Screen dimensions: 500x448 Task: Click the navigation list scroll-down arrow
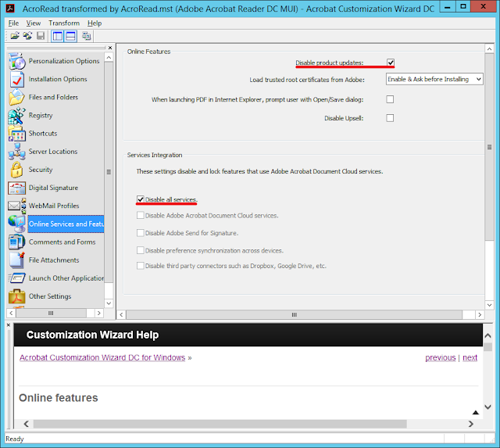[109, 303]
